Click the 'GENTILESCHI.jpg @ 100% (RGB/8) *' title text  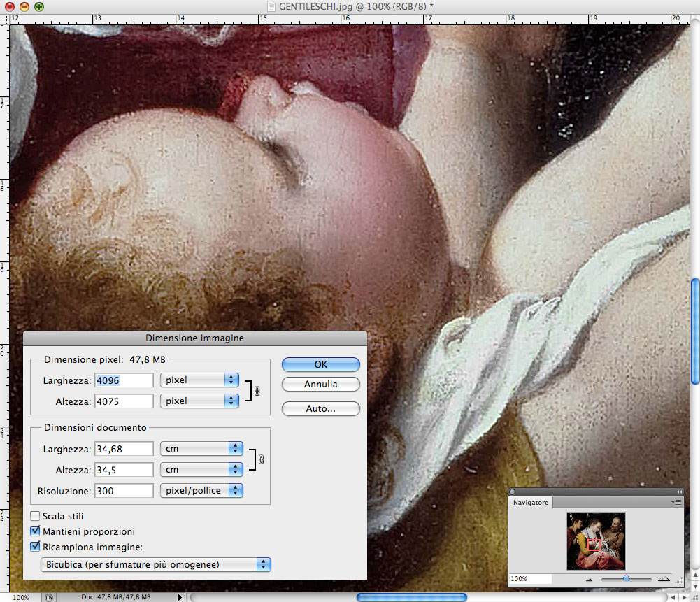click(356, 7)
